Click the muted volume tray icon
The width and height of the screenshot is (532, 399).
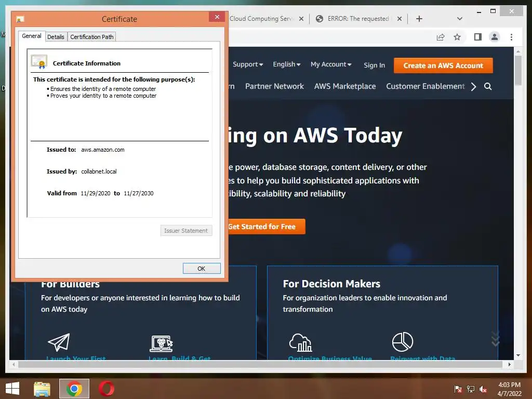click(x=483, y=389)
